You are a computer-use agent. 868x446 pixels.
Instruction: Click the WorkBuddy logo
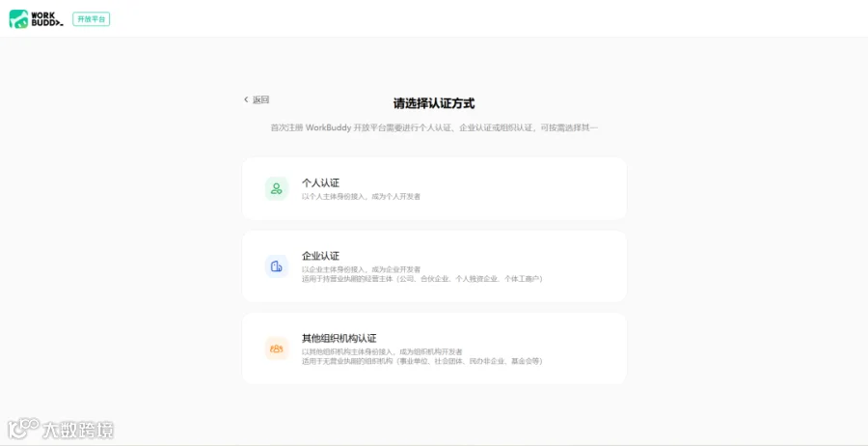[36, 19]
